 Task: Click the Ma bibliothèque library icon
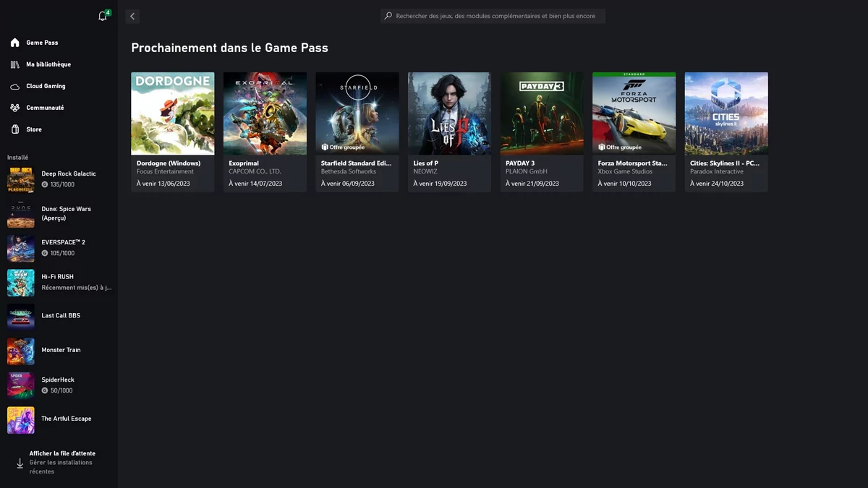coord(14,64)
